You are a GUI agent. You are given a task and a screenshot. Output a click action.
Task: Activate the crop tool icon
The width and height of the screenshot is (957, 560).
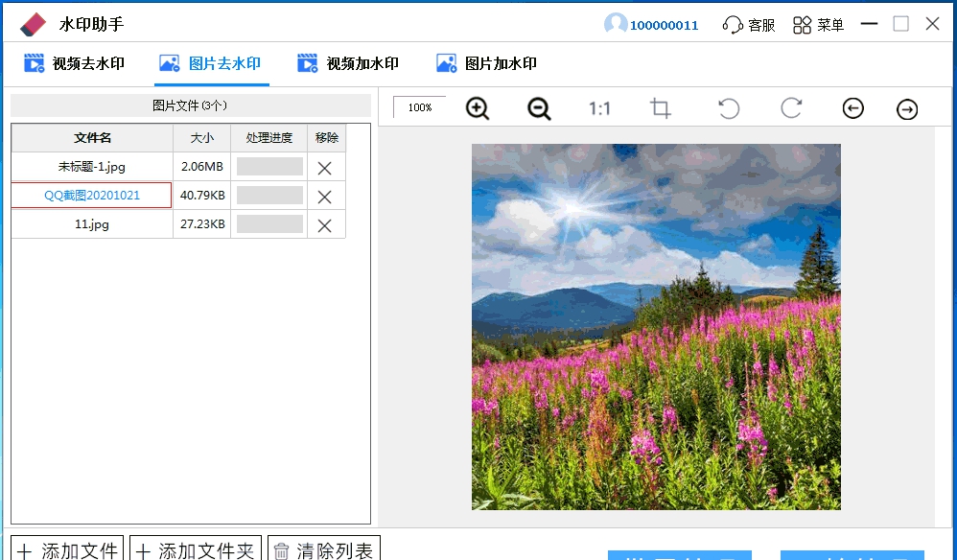660,108
